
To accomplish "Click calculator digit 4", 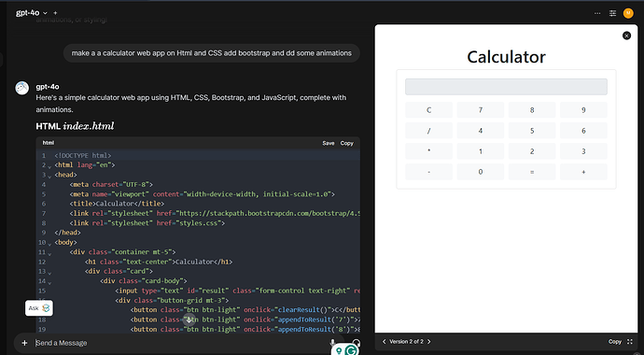I will point(481,131).
